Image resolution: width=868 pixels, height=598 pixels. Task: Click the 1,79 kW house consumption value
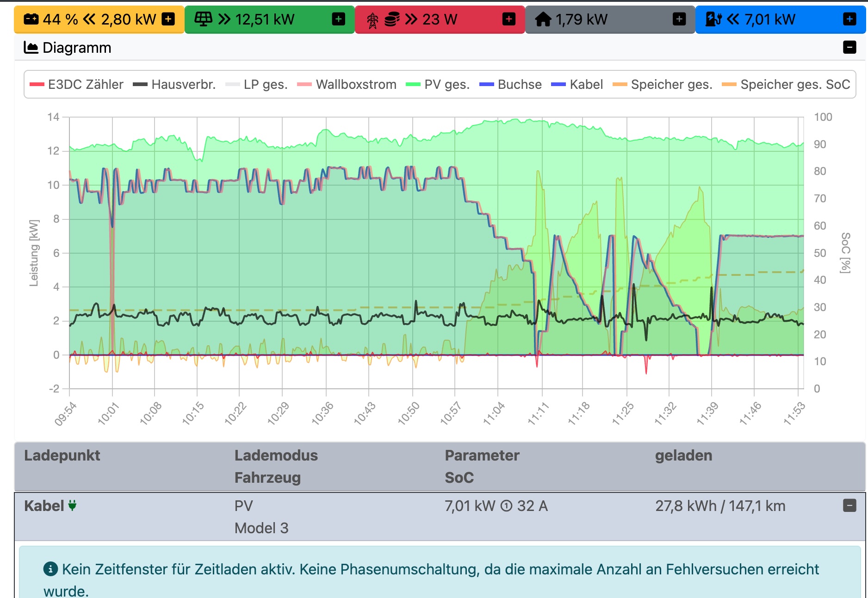[x=582, y=19]
